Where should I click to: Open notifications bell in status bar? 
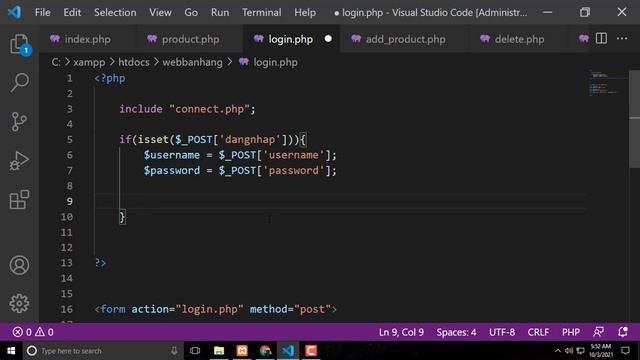coord(623,332)
